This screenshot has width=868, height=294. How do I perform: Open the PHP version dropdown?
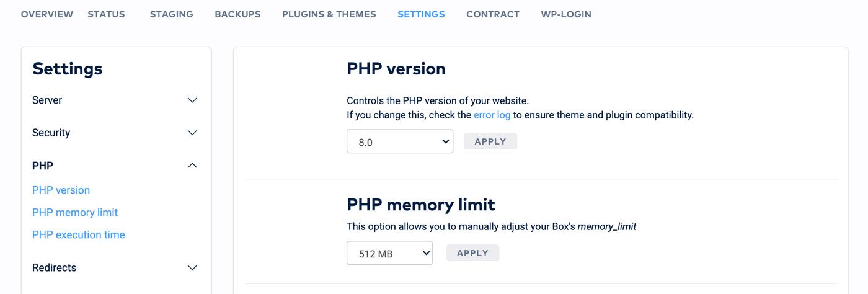click(400, 141)
